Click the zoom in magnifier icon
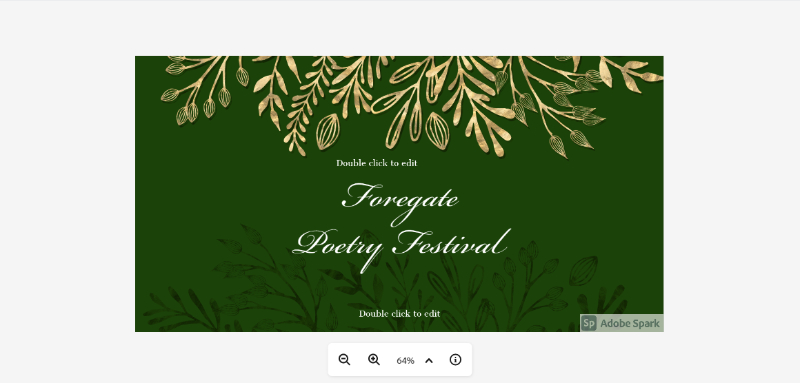This screenshot has height=383, width=800. tap(374, 360)
